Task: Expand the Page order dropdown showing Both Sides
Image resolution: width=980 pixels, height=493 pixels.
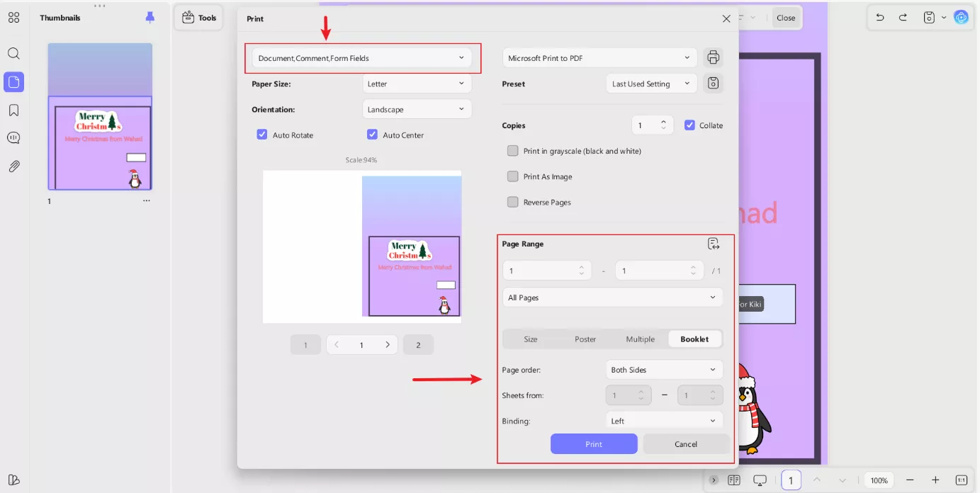Action: coord(663,369)
